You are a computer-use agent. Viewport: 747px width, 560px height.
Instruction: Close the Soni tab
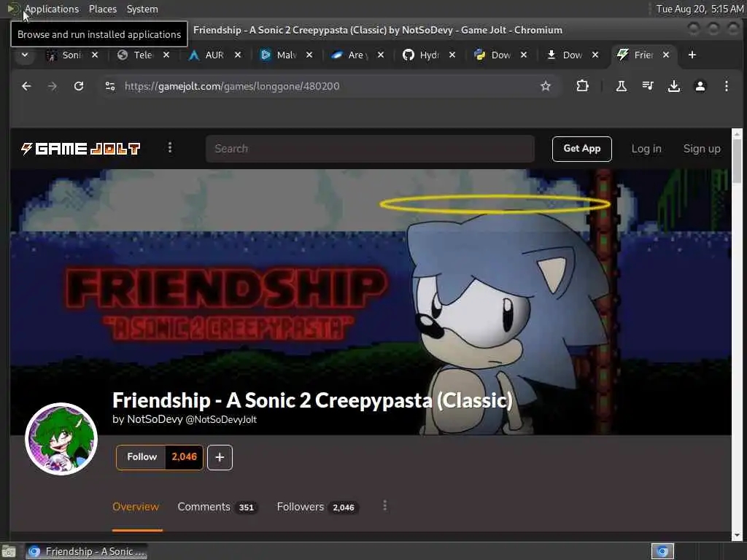[x=95, y=55]
